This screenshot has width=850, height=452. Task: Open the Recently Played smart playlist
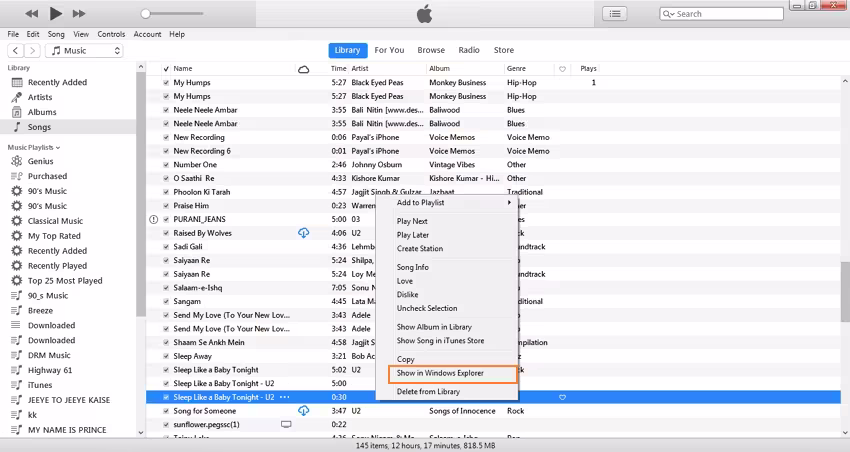(x=57, y=266)
